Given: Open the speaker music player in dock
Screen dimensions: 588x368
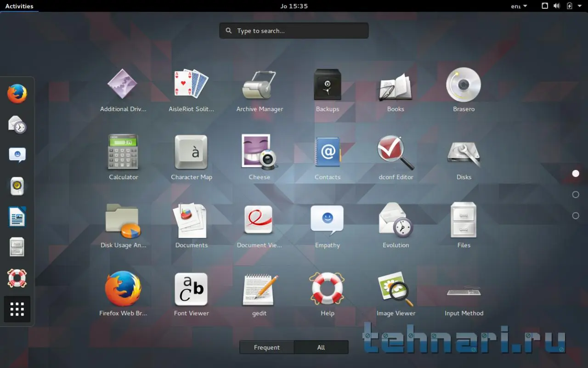Looking at the screenshot, I should point(17,186).
